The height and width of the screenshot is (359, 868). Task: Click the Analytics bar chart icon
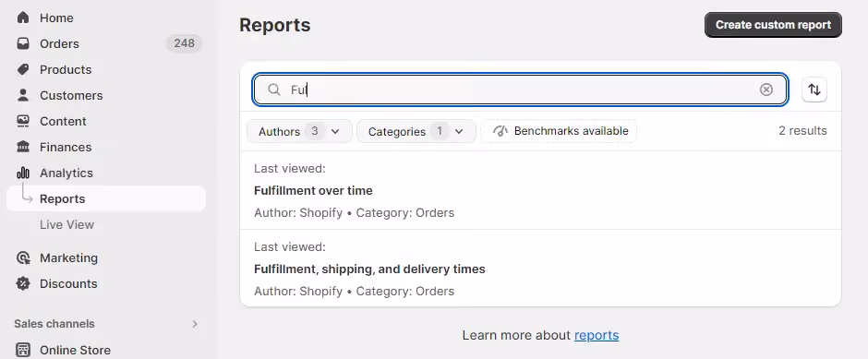click(23, 174)
